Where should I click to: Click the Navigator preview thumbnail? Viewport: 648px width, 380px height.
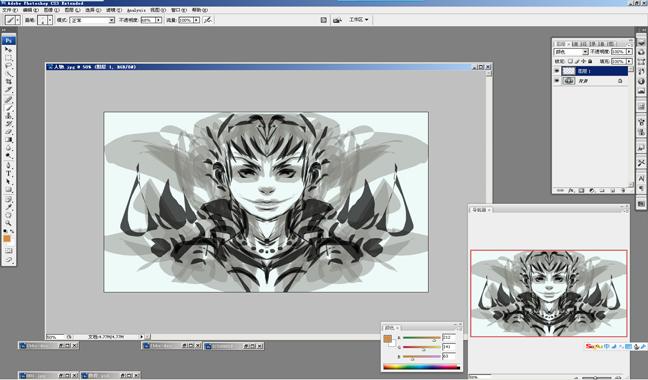coord(549,293)
